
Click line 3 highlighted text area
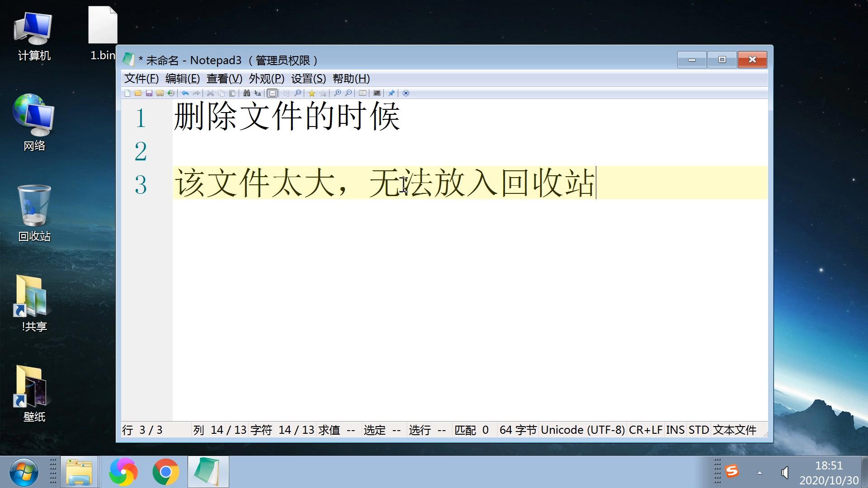tap(384, 183)
